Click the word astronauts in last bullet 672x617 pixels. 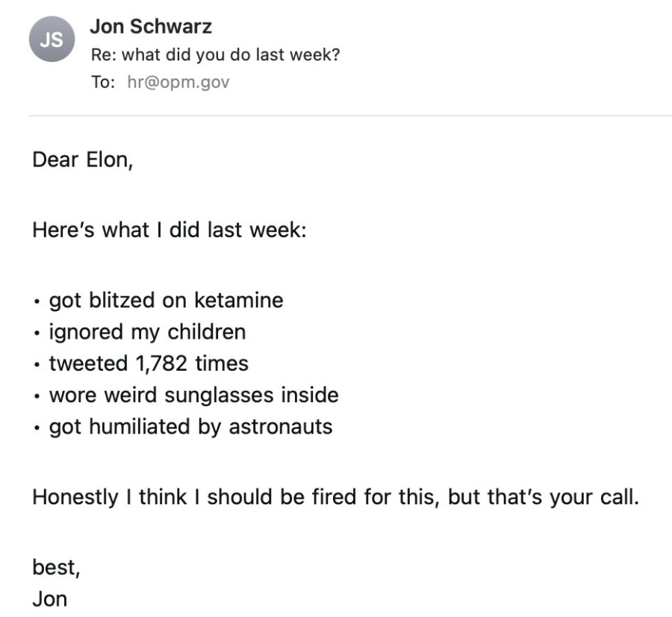click(x=281, y=427)
